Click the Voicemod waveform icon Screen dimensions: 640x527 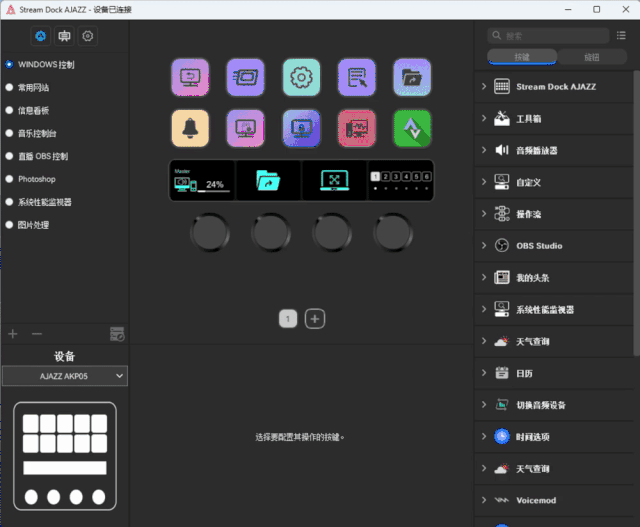[502, 500]
